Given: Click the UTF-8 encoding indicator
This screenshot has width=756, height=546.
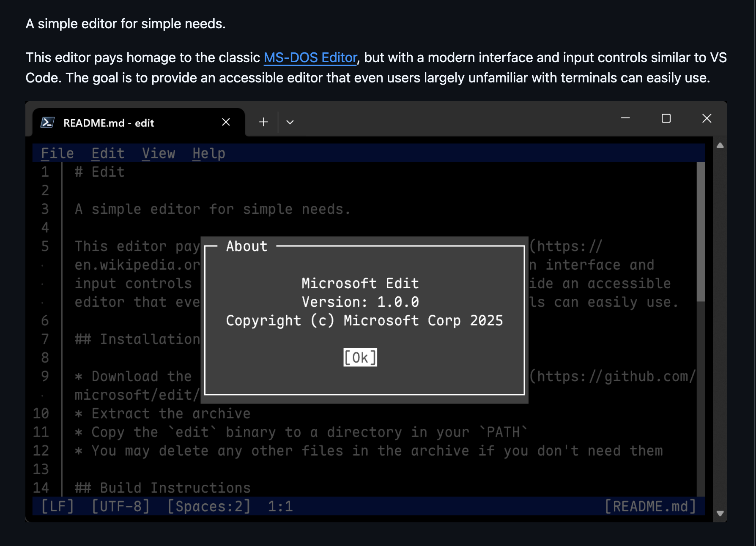Looking at the screenshot, I should pyautogui.click(x=121, y=506).
